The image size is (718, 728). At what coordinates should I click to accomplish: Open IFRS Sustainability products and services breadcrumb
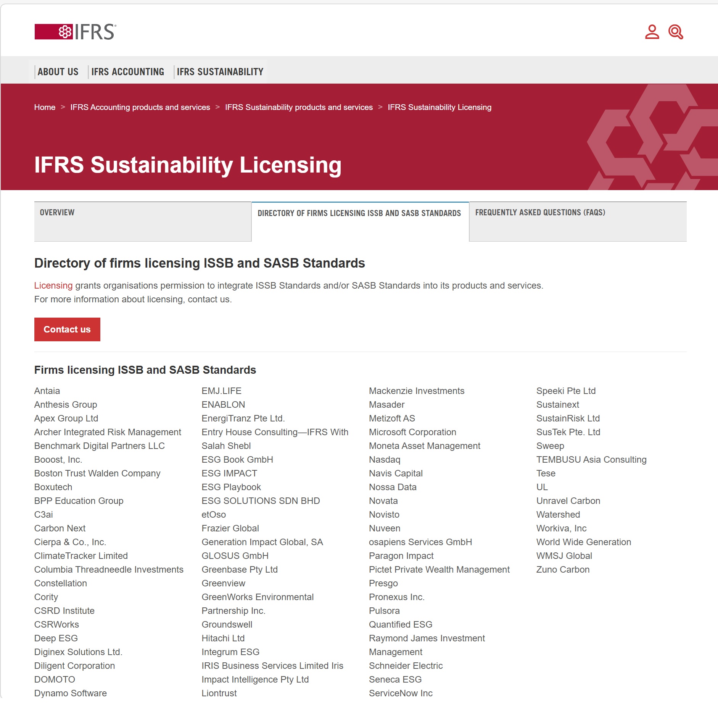(x=299, y=107)
